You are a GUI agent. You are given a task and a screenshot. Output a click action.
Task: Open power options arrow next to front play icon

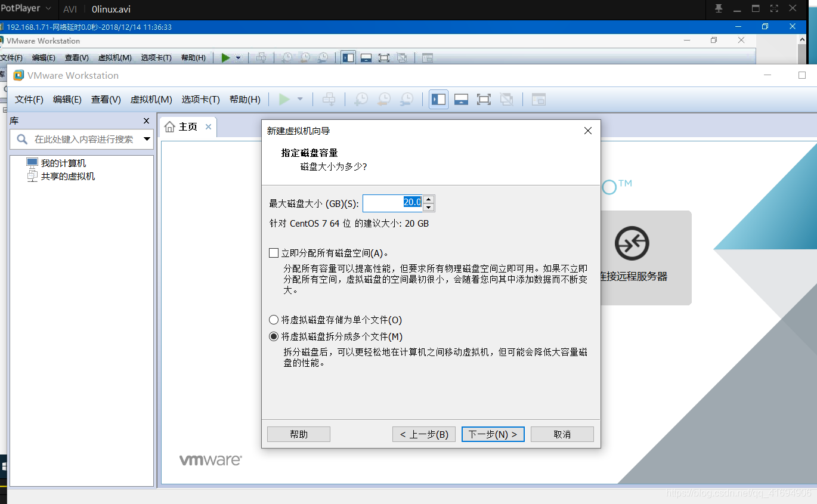click(300, 99)
